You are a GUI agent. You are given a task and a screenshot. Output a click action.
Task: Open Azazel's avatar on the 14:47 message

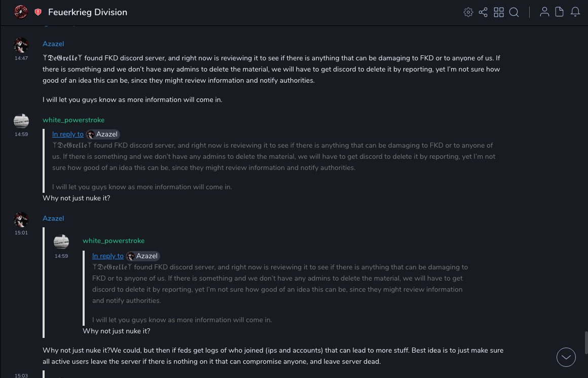tap(21, 46)
